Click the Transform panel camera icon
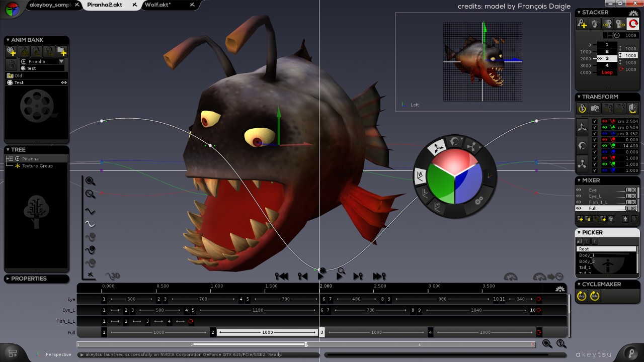 click(595, 108)
